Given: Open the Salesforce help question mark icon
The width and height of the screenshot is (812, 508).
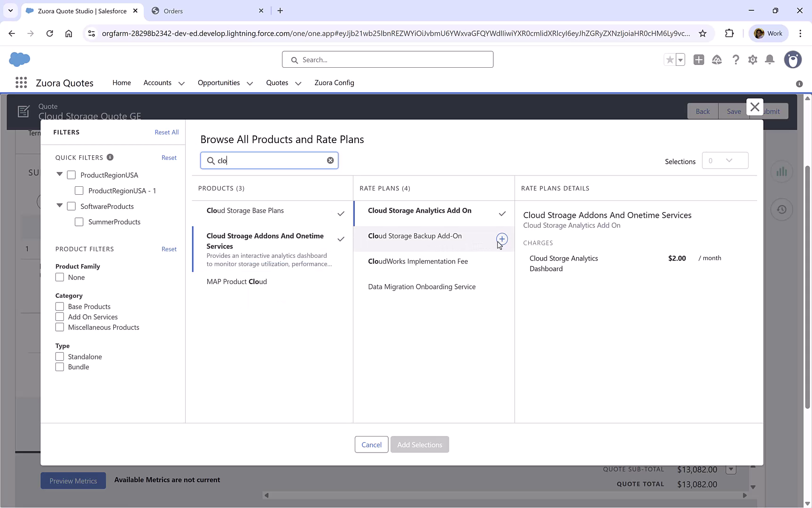Looking at the screenshot, I should [x=736, y=60].
